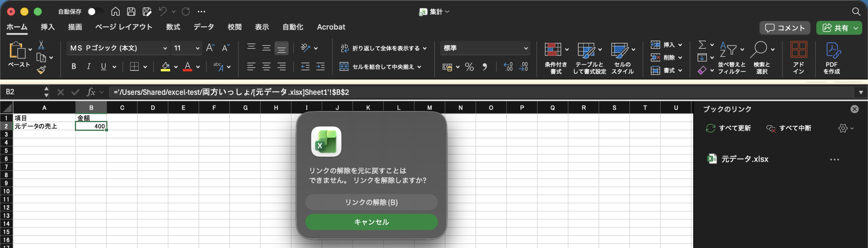This screenshot has width=868, height=248.
Task: Apply Bold formatting
Action: pos(74,66)
